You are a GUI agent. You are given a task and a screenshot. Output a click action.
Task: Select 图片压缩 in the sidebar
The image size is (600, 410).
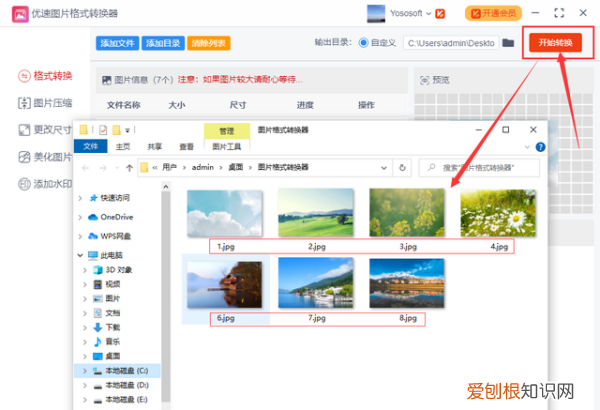(45, 103)
